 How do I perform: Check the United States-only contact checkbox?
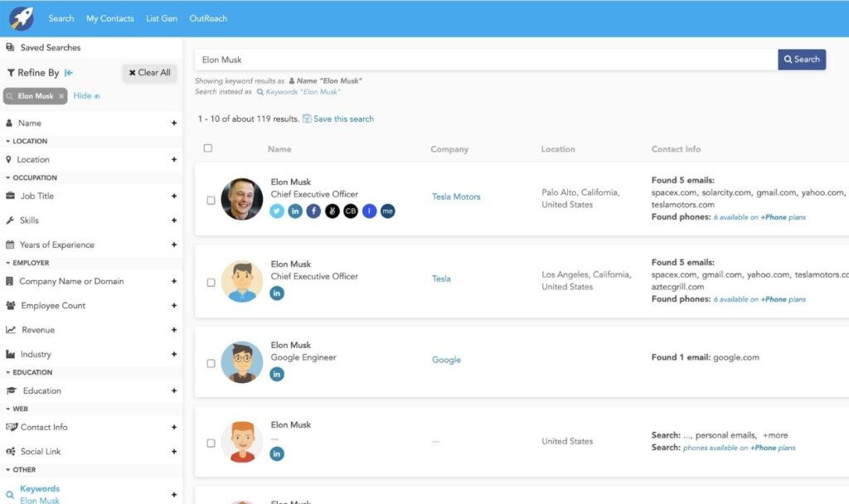pyautogui.click(x=211, y=443)
